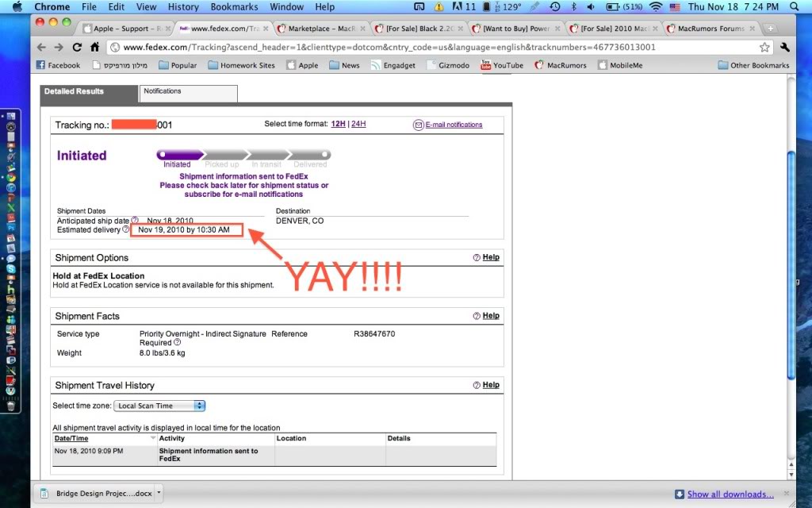Open Help for Shipment Options
812x508 pixels.
coord(491,257)
